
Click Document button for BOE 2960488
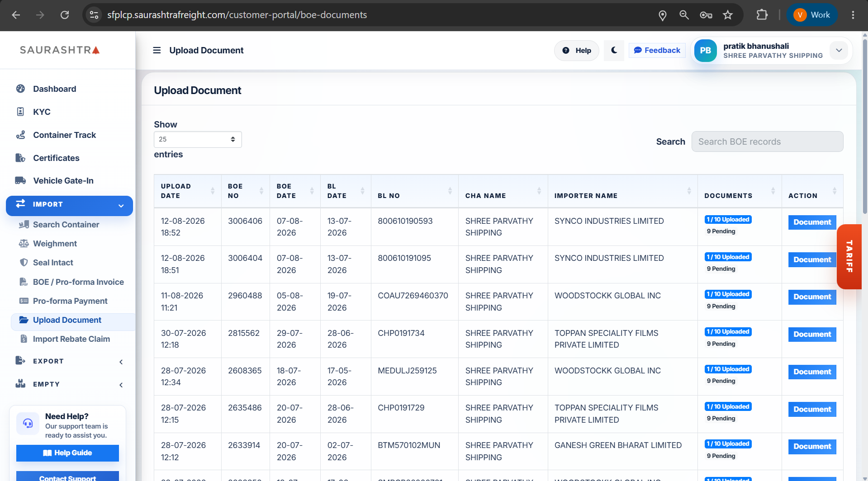(x=812, y=297)
